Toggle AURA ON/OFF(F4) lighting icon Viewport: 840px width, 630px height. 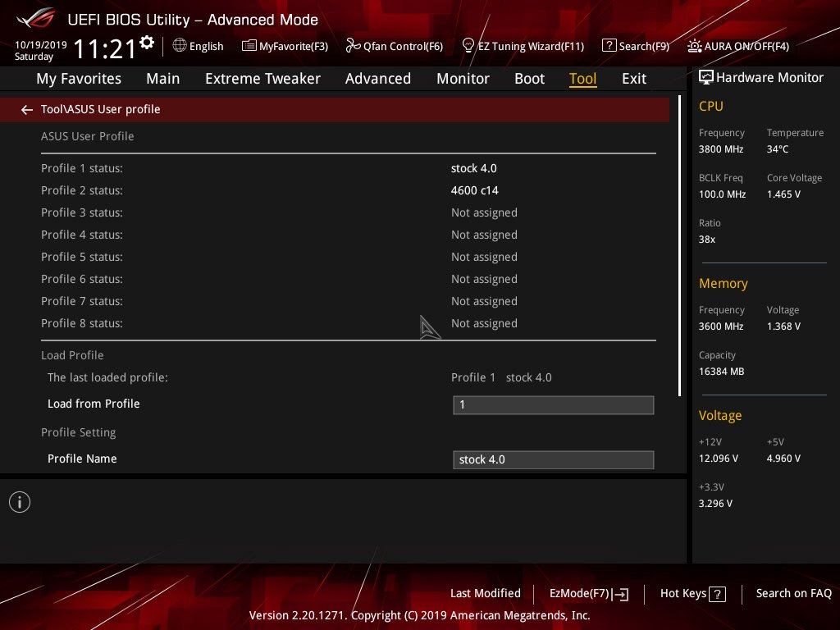694,46
